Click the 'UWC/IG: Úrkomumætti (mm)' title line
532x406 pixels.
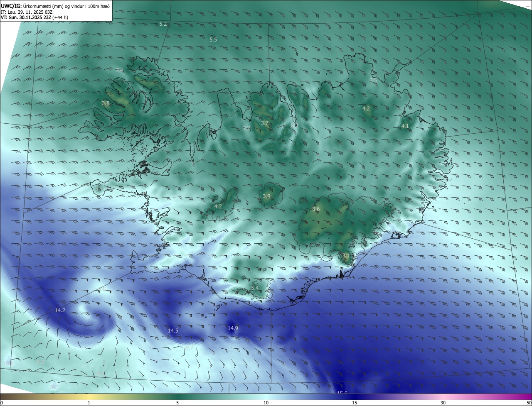pos(55,6)
